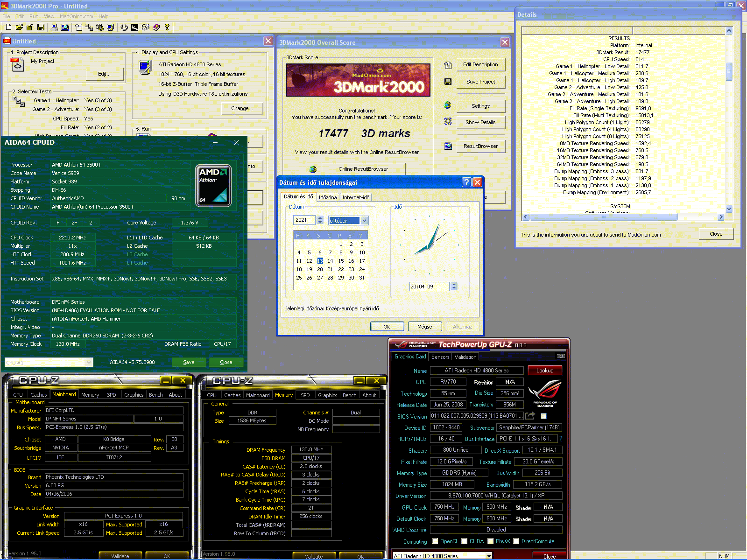Screen dimensions: 747x560
Task: Click the black demo picture toolbar icon
Action: [135, 28]
